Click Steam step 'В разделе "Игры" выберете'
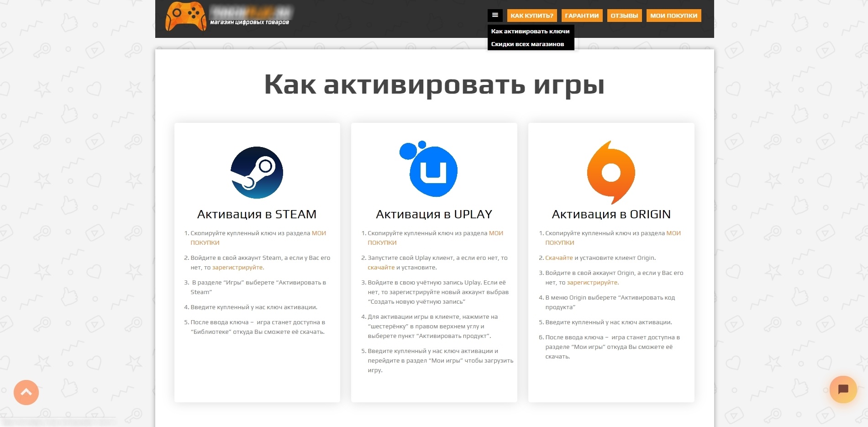 pos(258,287)
